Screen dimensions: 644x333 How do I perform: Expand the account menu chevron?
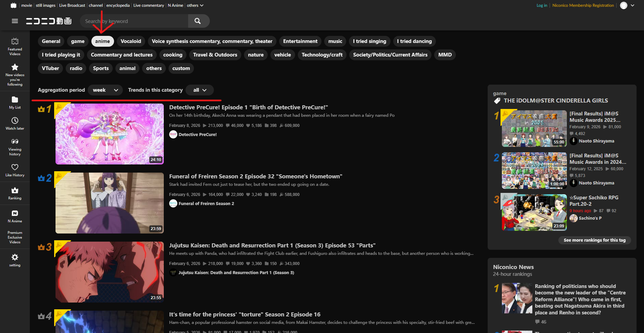632,5
